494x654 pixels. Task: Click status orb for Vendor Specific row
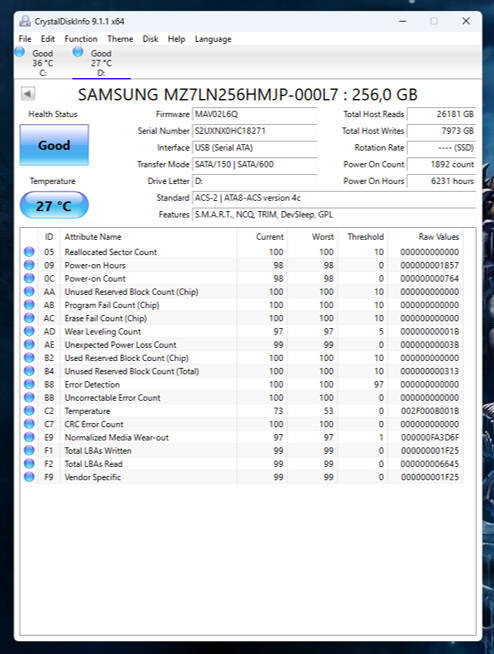coord(29,477)
